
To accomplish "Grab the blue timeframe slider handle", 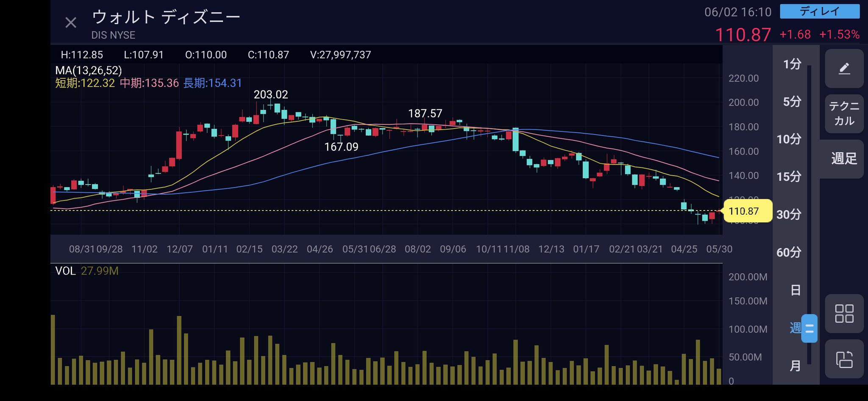I will [x=809, y=328].
